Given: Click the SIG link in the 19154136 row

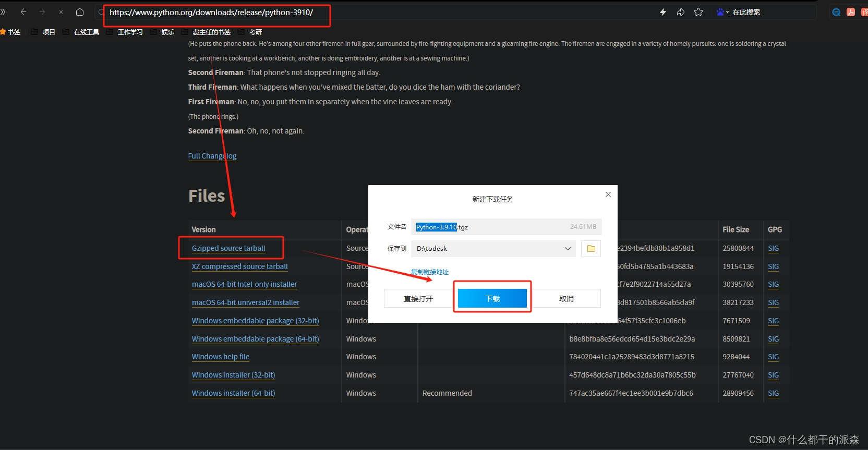Looking at the screenshot, I should [774, 266].
